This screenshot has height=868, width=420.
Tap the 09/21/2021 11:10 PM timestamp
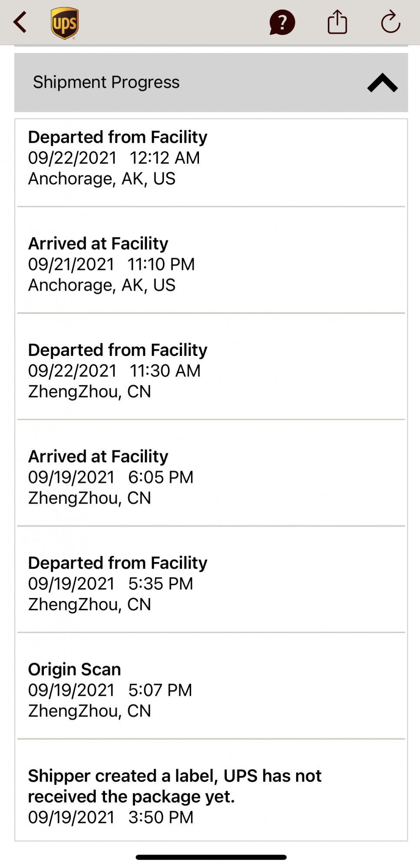111,264
